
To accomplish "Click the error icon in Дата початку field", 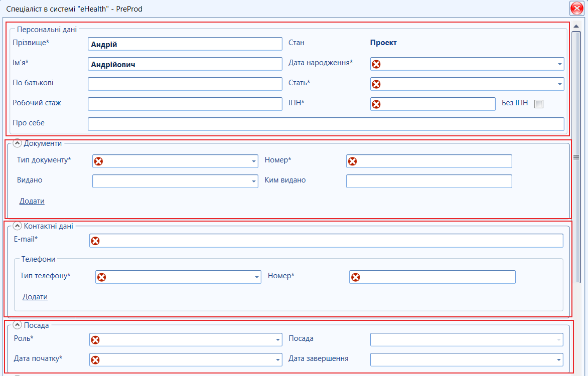I will (95, 360).
